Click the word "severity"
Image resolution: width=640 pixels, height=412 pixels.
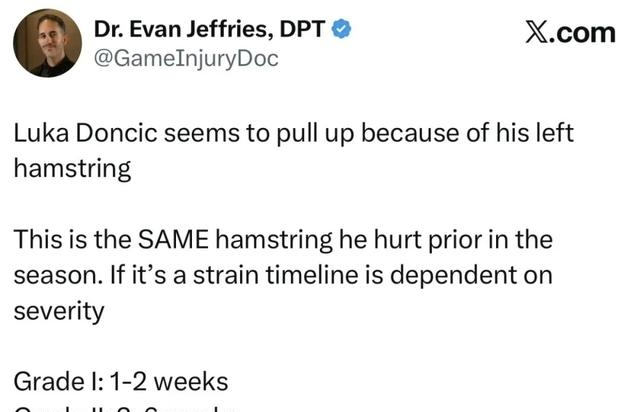pos(58,311)
